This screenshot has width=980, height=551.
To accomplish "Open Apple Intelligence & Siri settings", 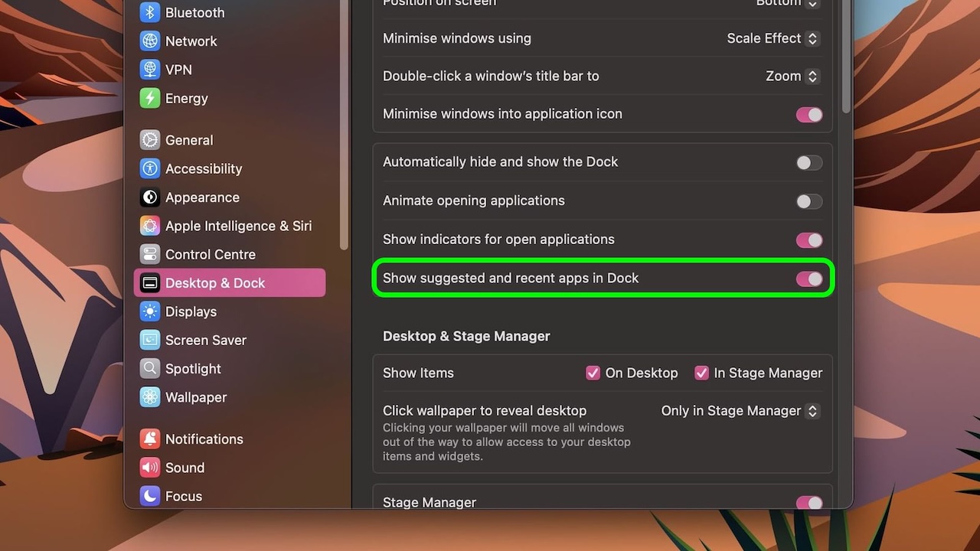I will 149,226.
